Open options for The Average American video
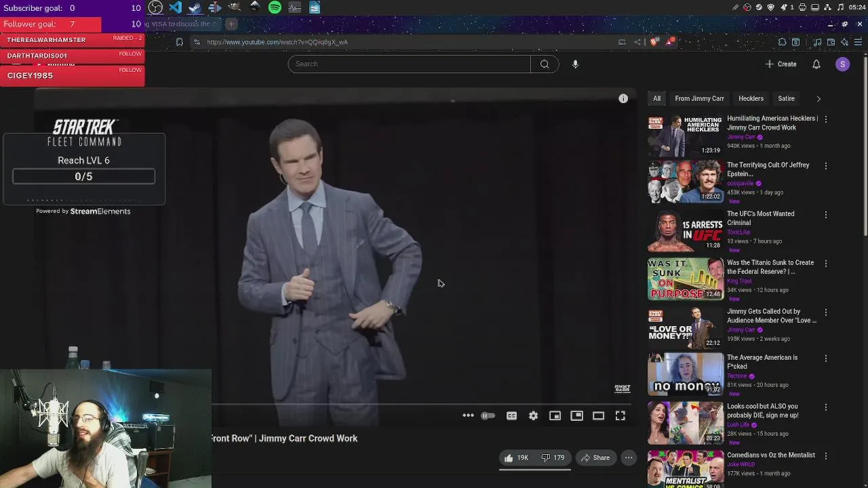This screenshot has height=488, width=868. click(825, 358)
